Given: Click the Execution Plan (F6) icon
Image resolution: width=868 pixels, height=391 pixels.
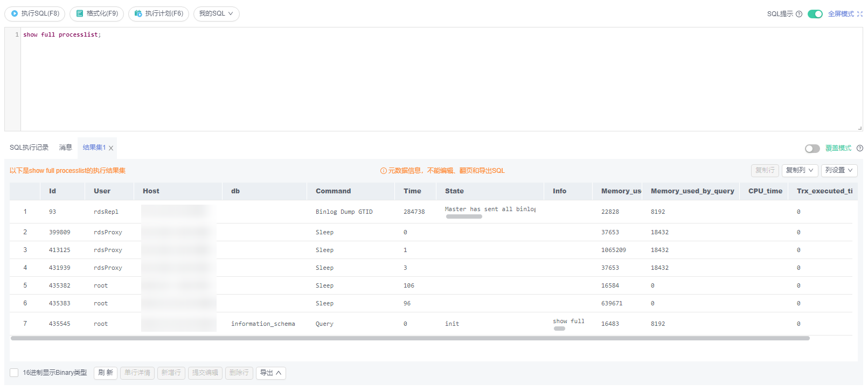Looking at the screenshot, I should [x=138, y=13].
